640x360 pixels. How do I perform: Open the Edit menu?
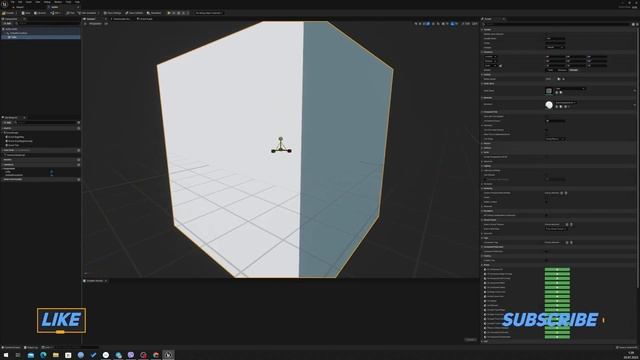click(20, 2)
